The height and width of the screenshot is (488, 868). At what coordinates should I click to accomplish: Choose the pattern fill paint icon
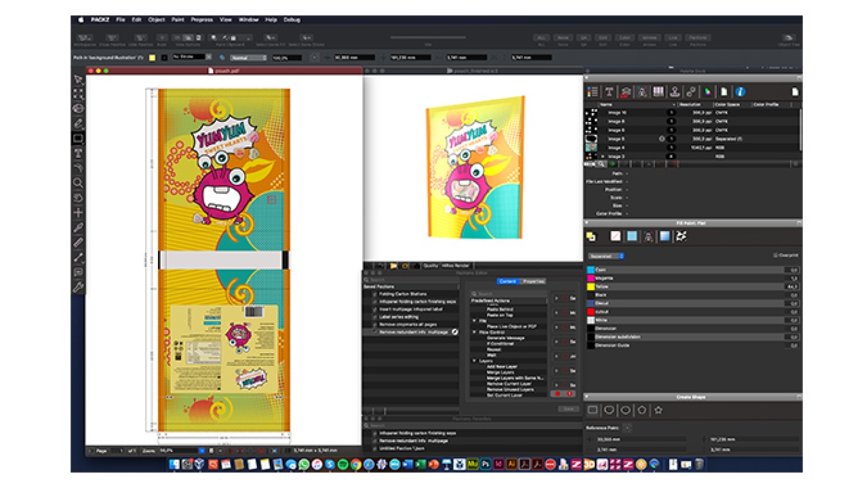tap(682, 236)
